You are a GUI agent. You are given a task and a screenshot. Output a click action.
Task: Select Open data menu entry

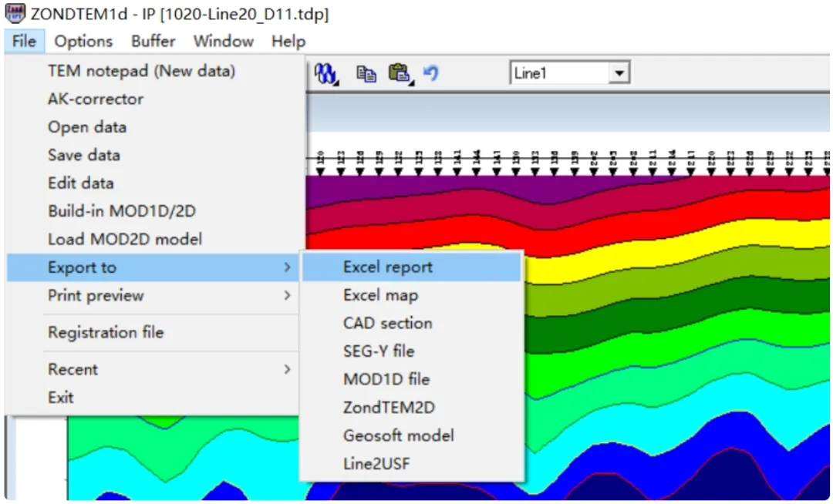[153, 127]
